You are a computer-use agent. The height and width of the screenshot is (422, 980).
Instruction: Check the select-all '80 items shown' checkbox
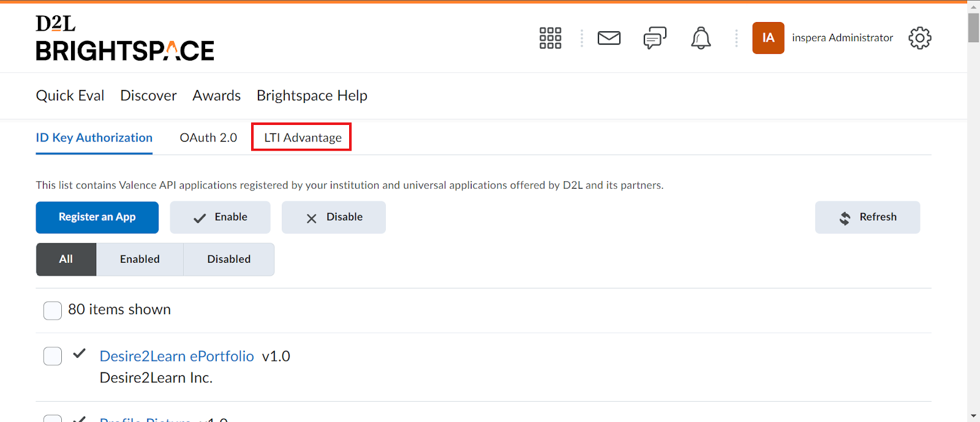click(53, 311)
